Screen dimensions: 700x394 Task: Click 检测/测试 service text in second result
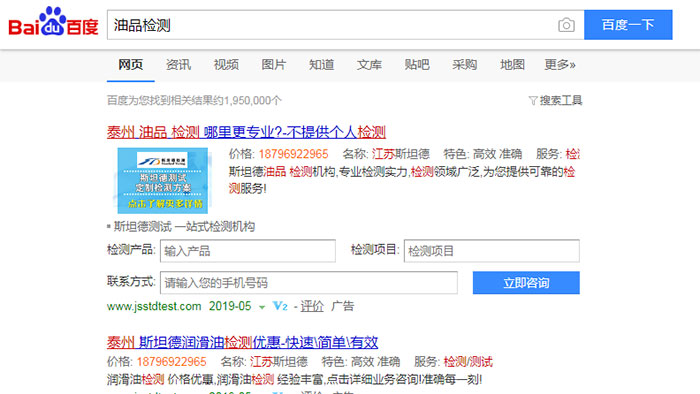[x=468, y=361]
